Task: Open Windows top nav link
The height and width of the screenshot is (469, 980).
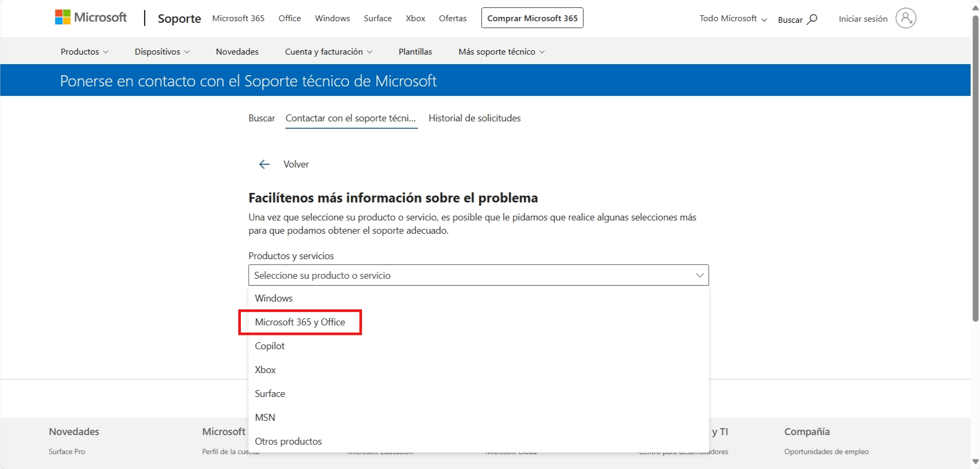Action: [332, 18]
